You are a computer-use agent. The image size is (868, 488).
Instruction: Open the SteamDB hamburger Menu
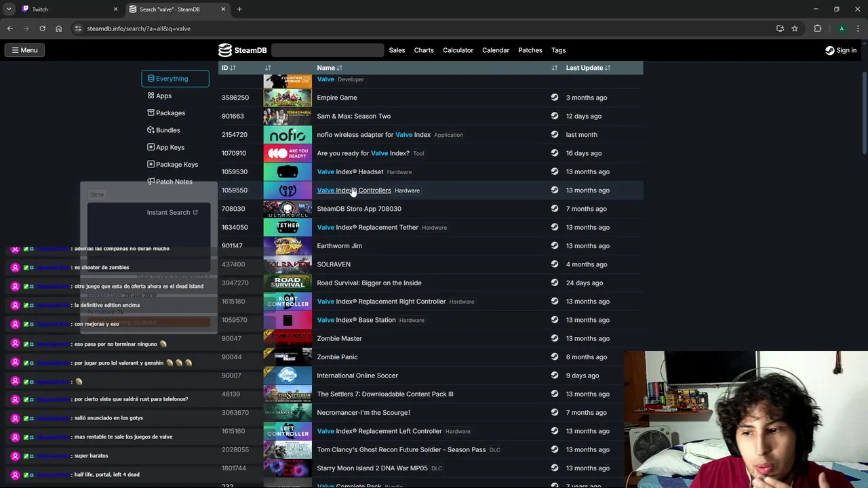24,50
